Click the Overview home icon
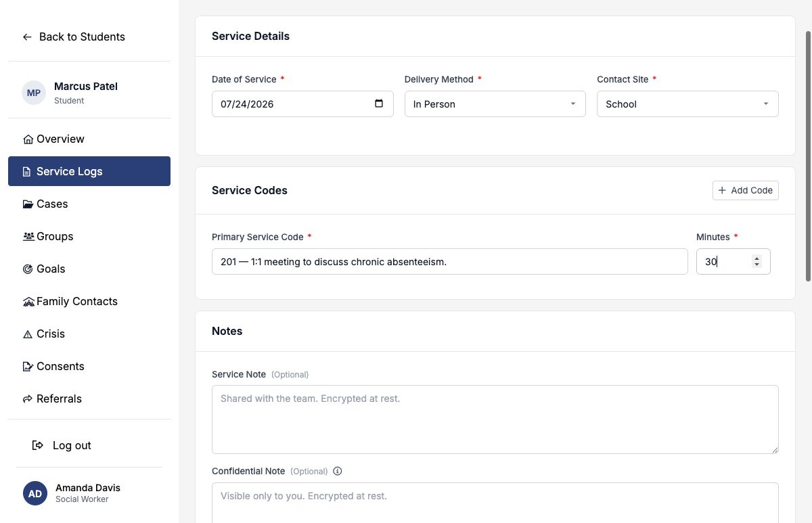The width and height of the screenshot is (812, 523). point(28,139)
